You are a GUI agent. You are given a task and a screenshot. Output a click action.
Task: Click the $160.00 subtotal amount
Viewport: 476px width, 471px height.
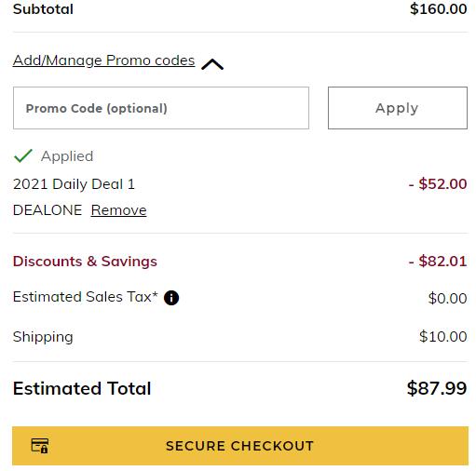(x=439, y=8)
